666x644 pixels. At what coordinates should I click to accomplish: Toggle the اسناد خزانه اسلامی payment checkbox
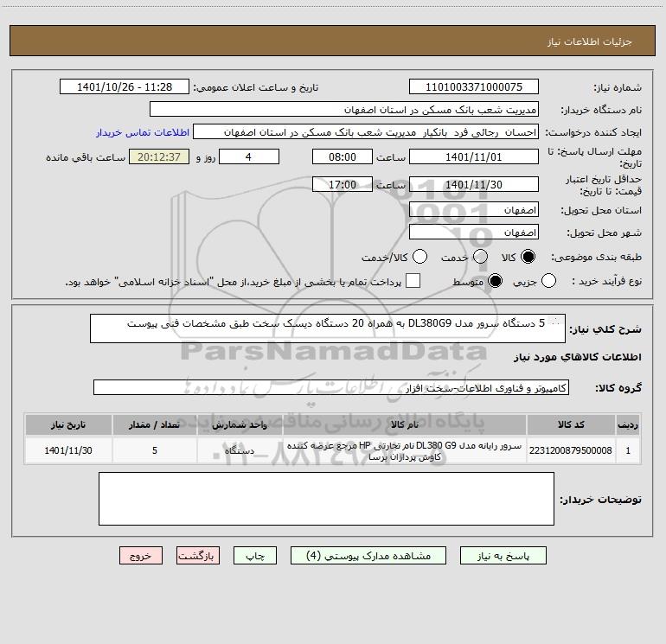tap(413, 281)
